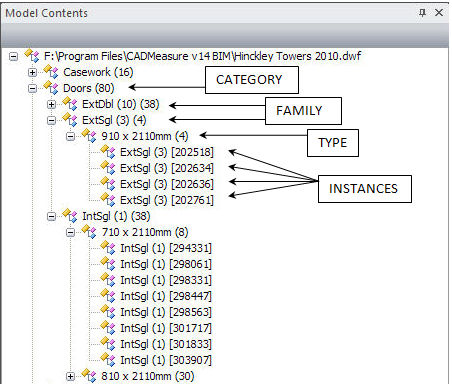Click the Doors (80) node icon
Screen dimensions: 452x384
tap(51, 87)
